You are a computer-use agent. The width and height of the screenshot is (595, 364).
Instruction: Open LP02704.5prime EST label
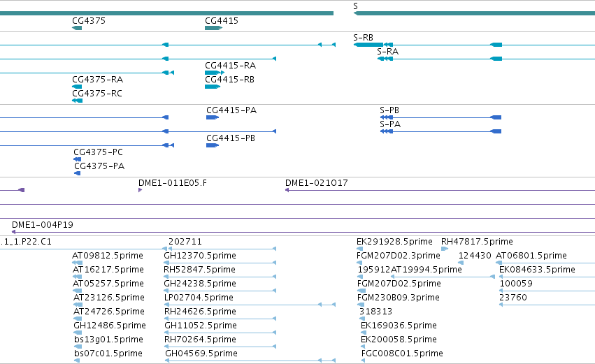[199, 298]
